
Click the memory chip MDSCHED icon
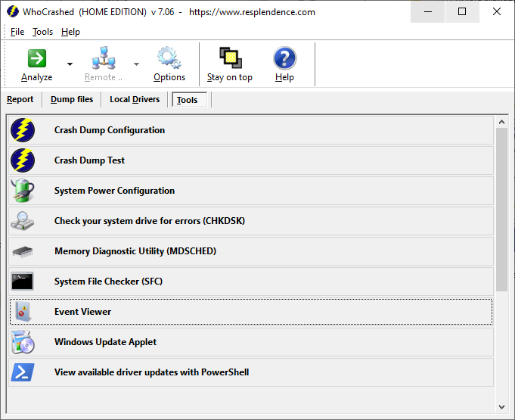click(23, 252)
